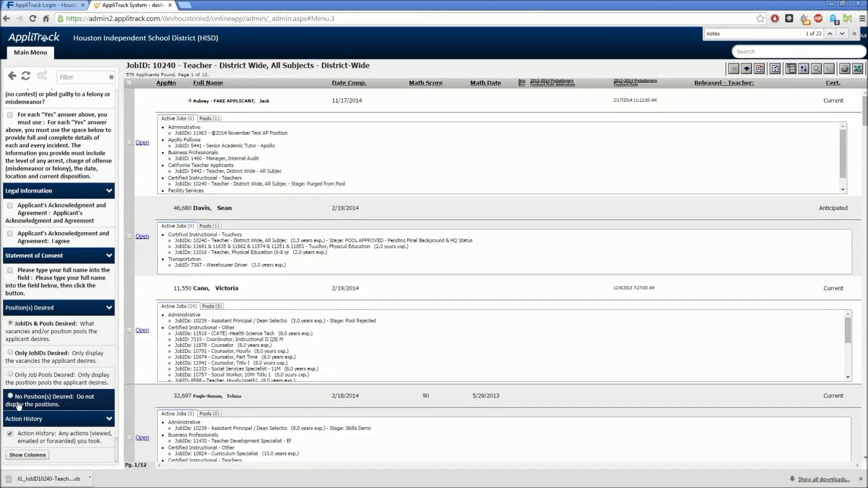Select the No Position(s) Desired radio button
The image size is (868, 488).
[10, 396]
